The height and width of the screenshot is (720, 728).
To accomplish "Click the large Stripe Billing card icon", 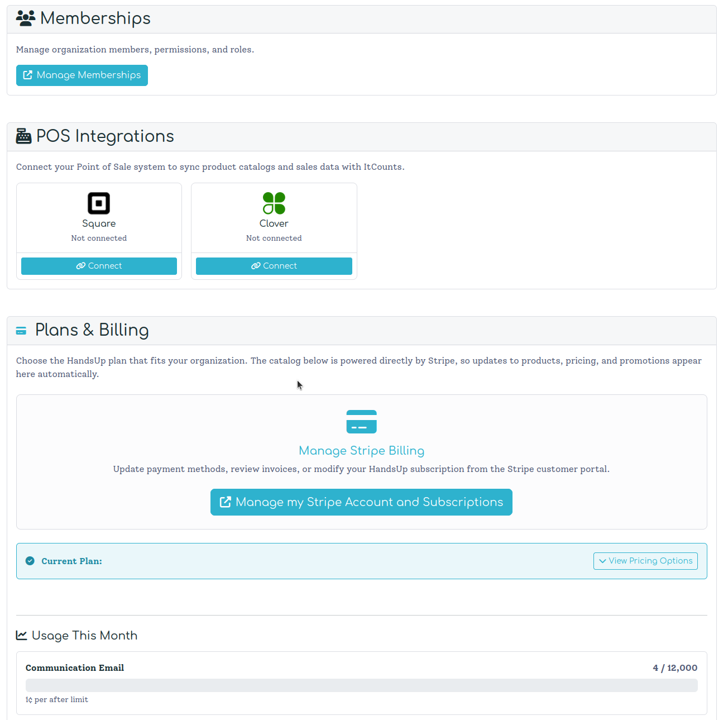I will pos(361,421).
